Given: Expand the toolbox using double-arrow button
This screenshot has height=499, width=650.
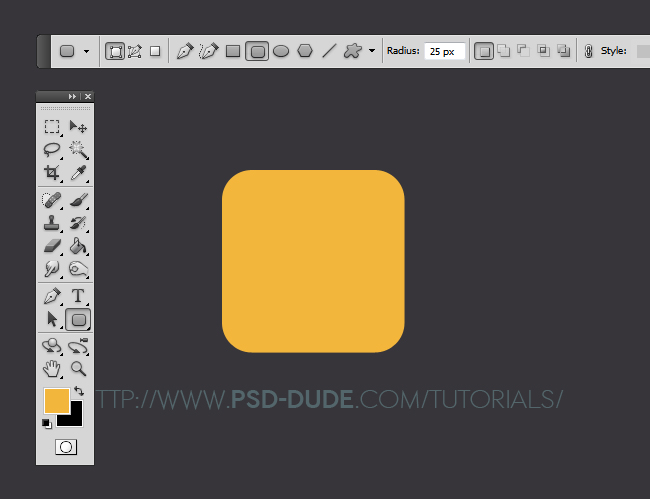Looking at the screenshot, I should pos(73,96).
